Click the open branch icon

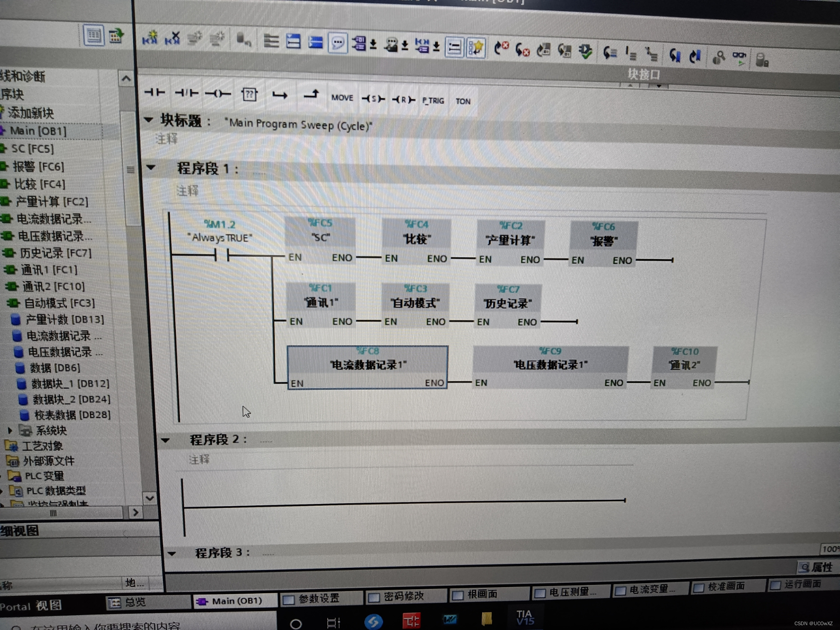click(280, 95)
